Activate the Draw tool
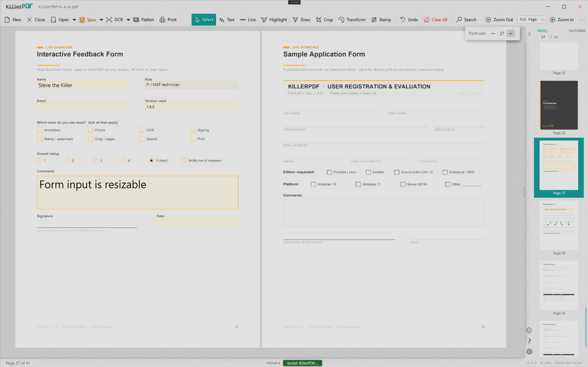 pos(301,20)
